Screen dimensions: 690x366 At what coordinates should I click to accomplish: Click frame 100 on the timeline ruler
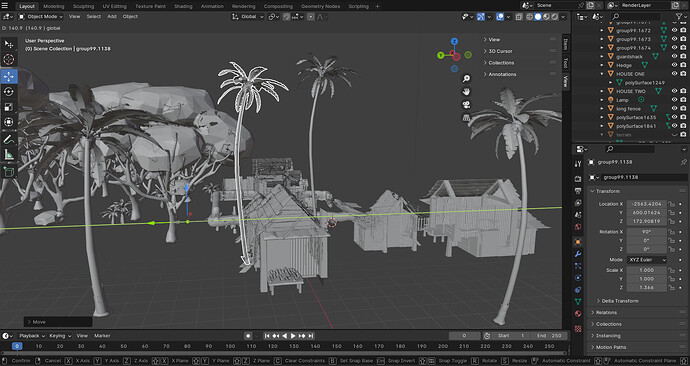click(x=230, y=346)
